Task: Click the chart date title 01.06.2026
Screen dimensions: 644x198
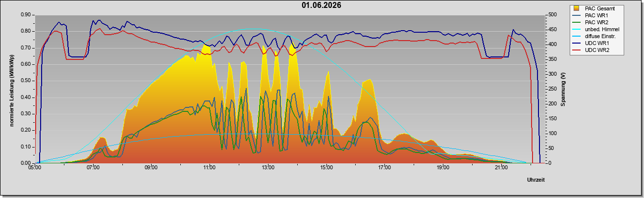Action: pos(322,5)
